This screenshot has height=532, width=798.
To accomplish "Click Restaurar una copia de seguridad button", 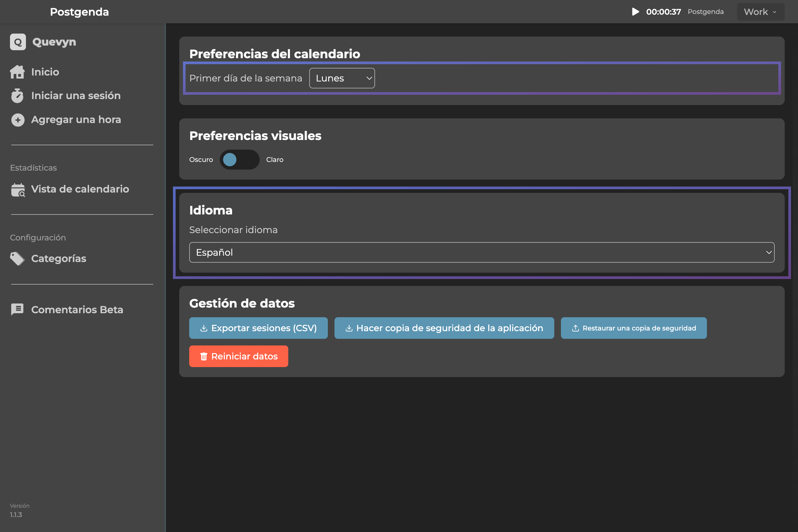I will (634, 328).
